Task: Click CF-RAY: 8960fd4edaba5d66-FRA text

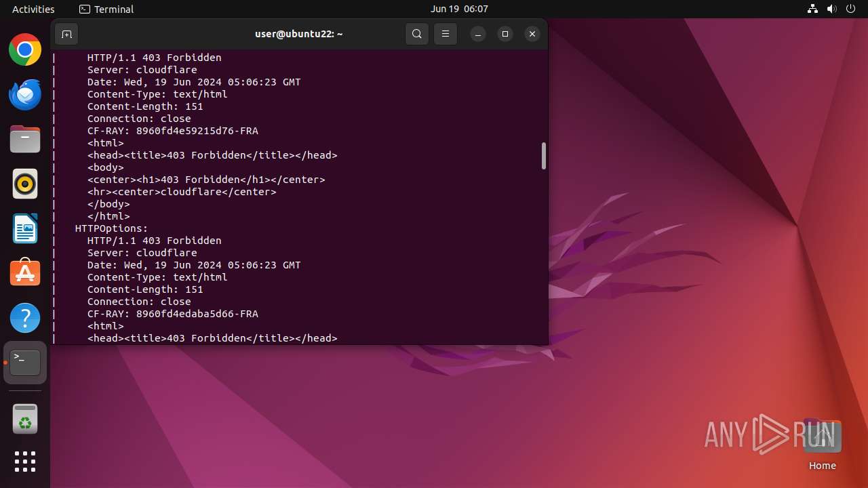Action: pos(173,314)
